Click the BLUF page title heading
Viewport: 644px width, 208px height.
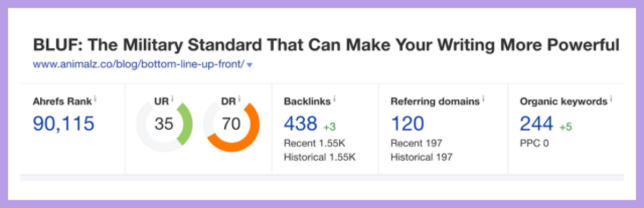pyautogui.click(x=326, y=44)
